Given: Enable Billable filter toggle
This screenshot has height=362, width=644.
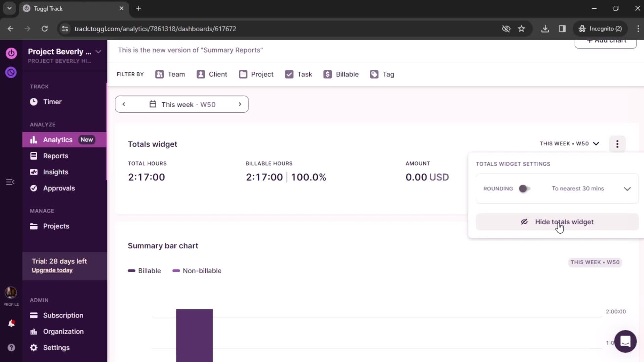Looking at the screenshot, I should click(341, 74).
